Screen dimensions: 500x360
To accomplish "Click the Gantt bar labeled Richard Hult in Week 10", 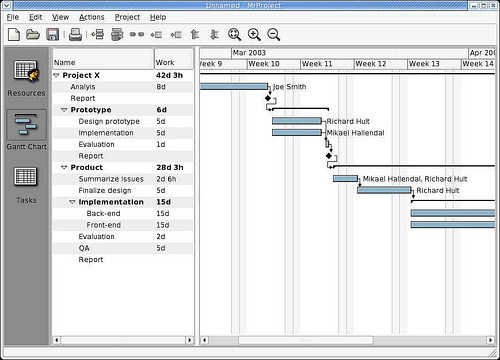I will click(297, 121).
